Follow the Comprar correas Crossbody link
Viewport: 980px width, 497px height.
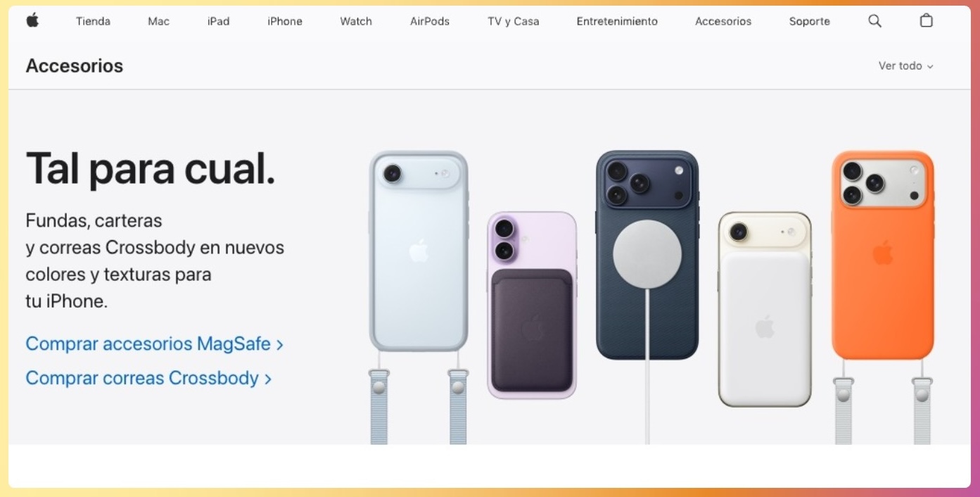pyautogui.click(x=148, y=378)
